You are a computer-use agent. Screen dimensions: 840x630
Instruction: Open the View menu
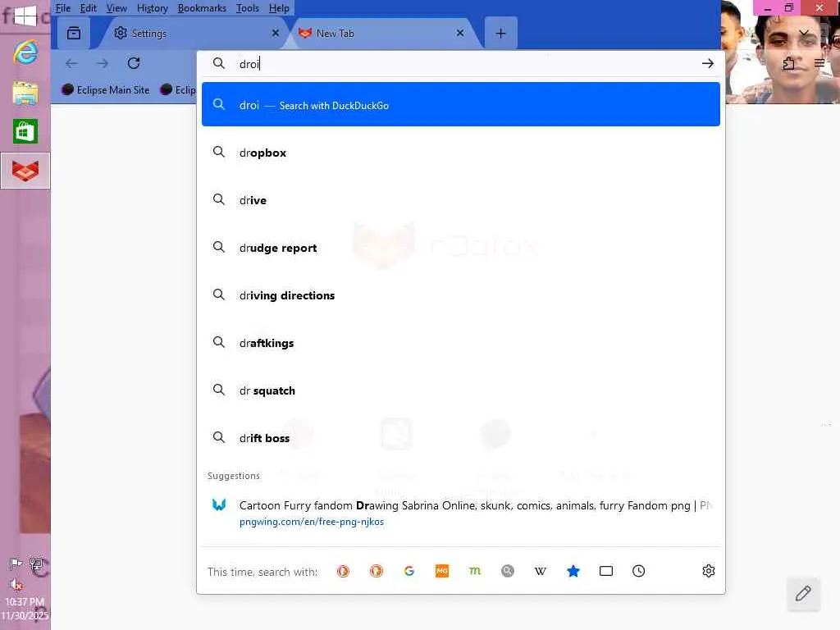click(116, 8)
